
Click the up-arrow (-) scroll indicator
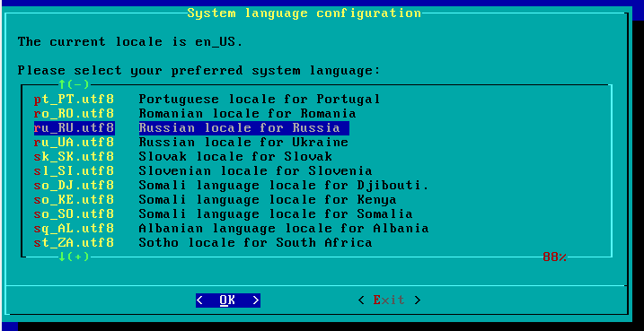pos(74,85)
